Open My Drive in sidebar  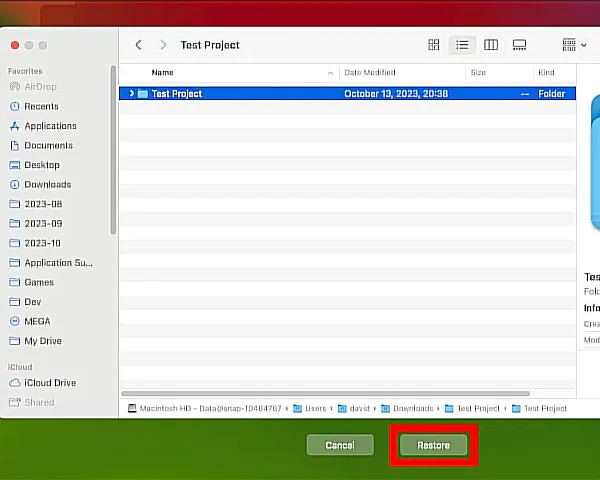pyautogui.click(x=35, y=341)
